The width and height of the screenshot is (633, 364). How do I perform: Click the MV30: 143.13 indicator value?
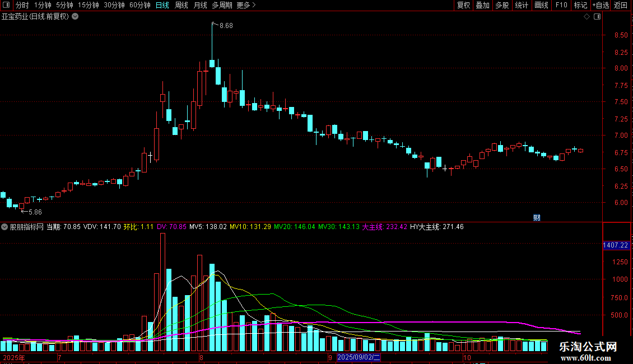339,227
